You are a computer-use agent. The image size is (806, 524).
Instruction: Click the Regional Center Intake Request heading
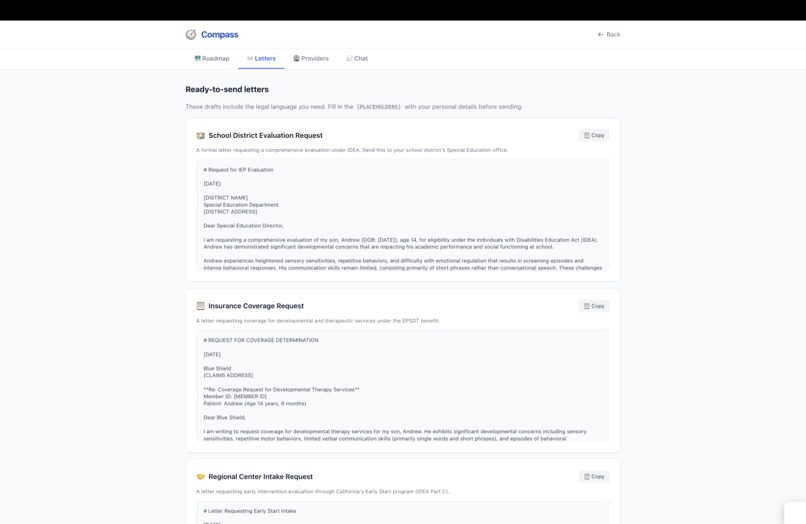click(261, 477)
